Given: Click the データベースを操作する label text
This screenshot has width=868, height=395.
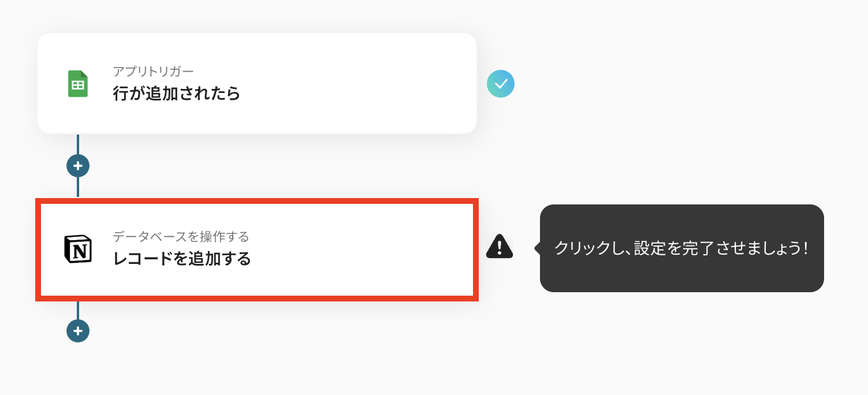Looking at the screenshot, I should click(x=180, y=237).
